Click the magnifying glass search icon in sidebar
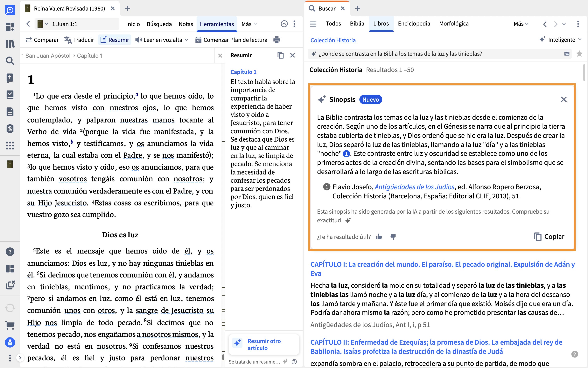The image size is (588, 368). 10,61
